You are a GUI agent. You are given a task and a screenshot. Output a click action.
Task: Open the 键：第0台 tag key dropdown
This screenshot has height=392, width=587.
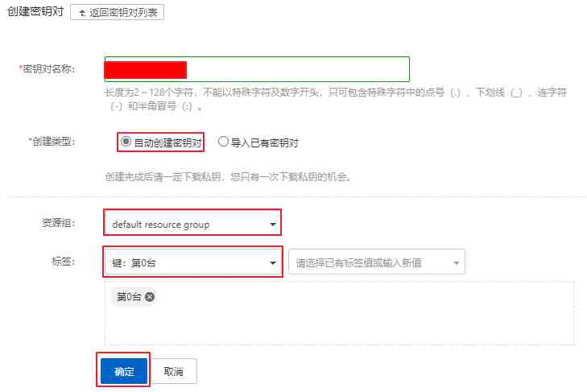point(192,262)
